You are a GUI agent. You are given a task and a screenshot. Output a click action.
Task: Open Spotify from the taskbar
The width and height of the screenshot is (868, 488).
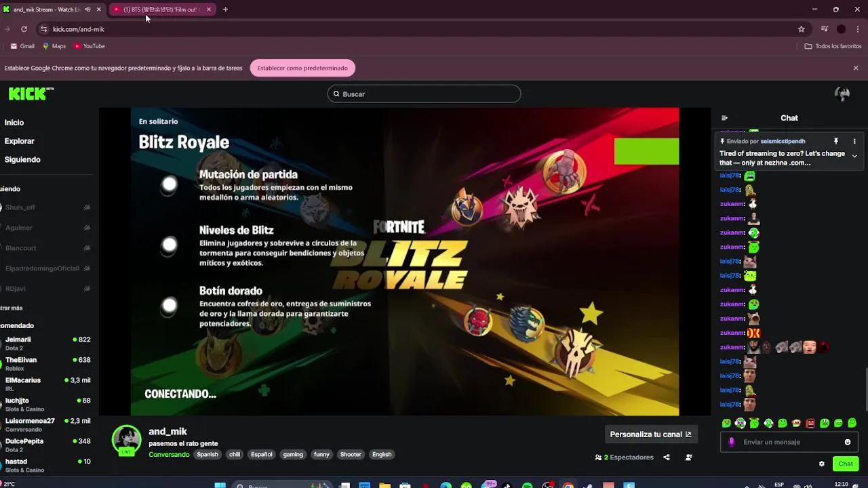[x=528, y=485]
